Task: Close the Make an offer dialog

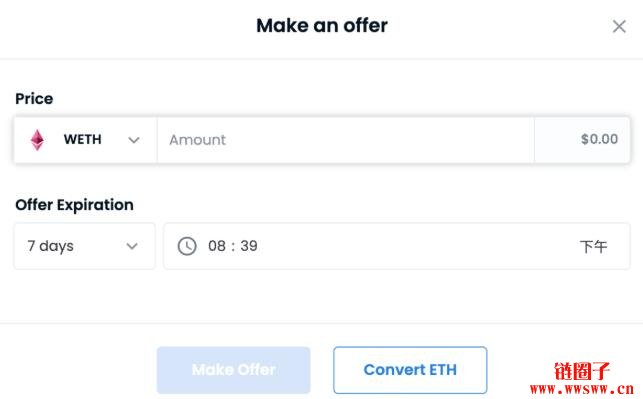Action: [619, 27]
